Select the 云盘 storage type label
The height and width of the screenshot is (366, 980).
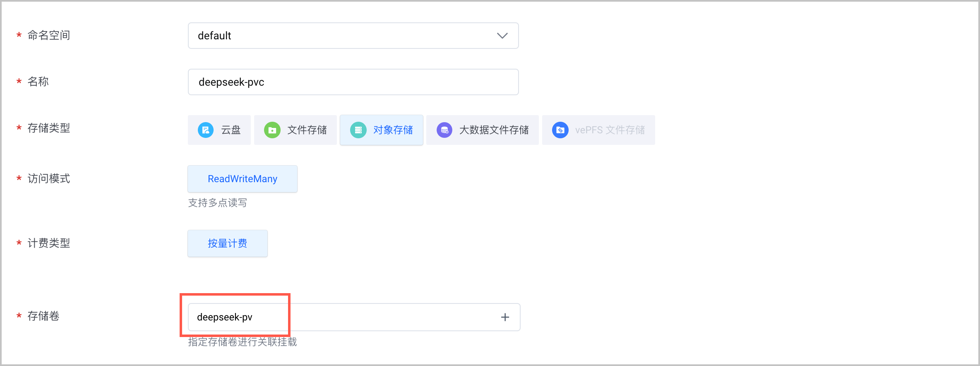click(231, 130)
